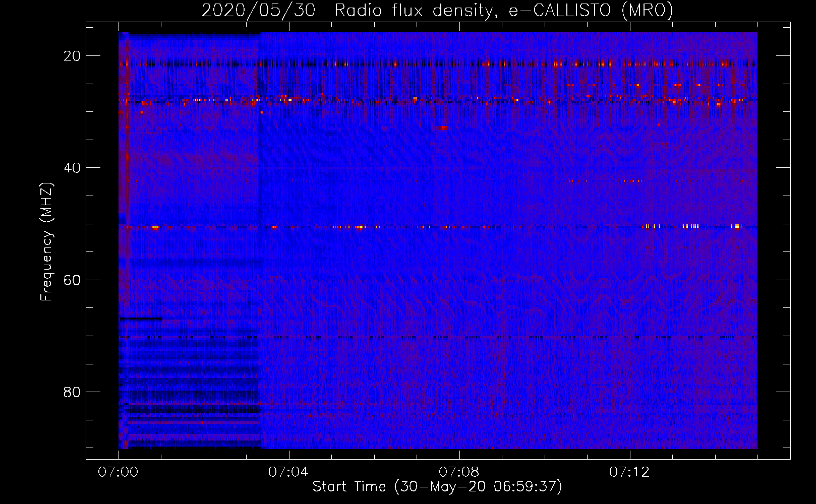The image size is (816, 504).
Task: Click the '07:04' time tick label
Action: coord(288,472)
